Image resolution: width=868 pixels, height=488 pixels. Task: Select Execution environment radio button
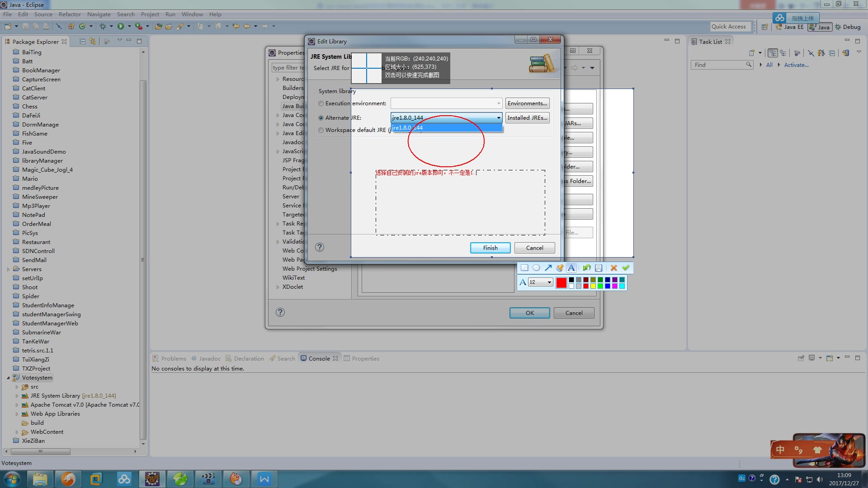321,103
